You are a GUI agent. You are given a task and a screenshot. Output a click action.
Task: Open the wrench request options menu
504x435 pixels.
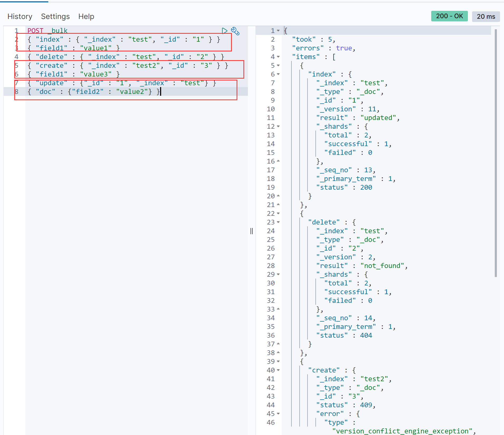click(x=235, y=31)
